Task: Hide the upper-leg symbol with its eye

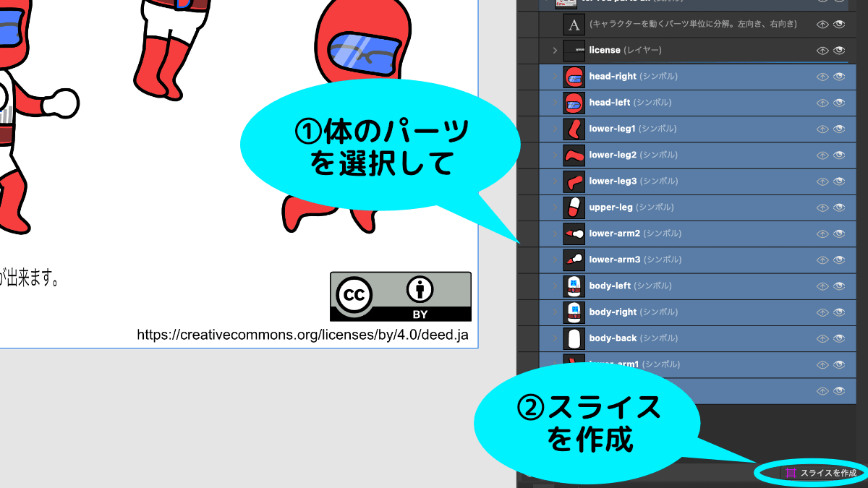Action: click(x=839, y=207)
